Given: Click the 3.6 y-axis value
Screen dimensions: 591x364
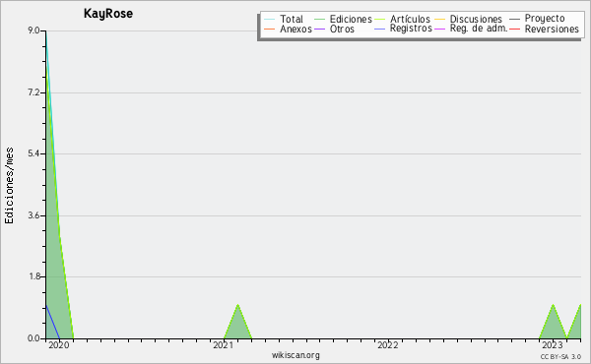Looking at the screenshot, I should point(33,215).
